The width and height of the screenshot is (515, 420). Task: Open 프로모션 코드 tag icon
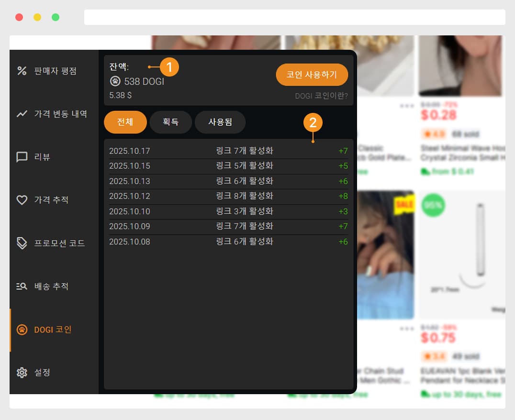coord(22,243)
